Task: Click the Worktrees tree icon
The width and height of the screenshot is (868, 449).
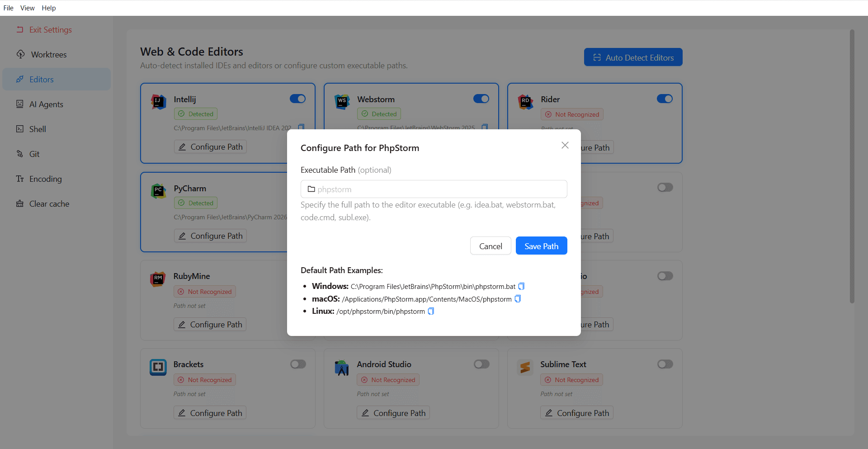Action: [21, 54]
